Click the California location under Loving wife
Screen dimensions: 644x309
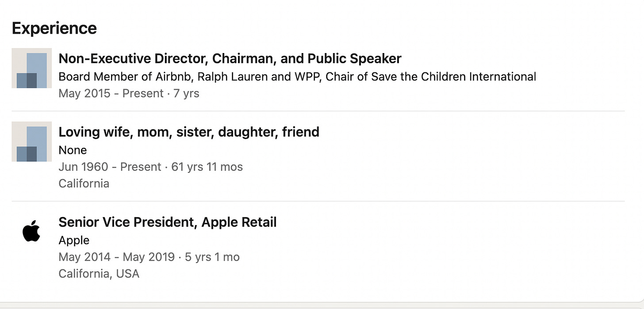pos(84,183)
